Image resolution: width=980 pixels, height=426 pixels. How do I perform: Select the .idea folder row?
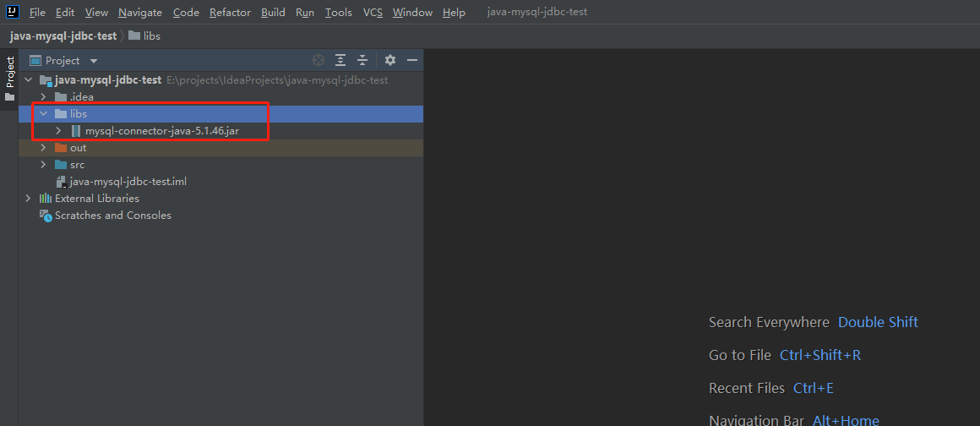click(x=221, y=97)
